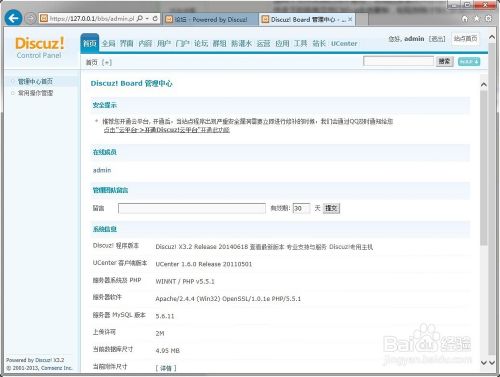500x377 pixels.
Task: Click the 有效期 days field showing 30
Action: [x=301, y=208]
